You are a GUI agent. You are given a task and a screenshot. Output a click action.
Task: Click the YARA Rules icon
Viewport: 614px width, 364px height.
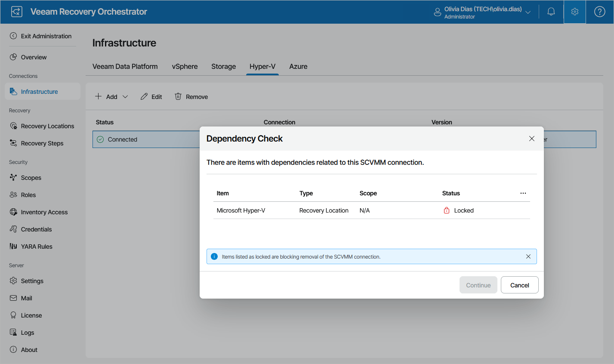click(x=13, y=247)
